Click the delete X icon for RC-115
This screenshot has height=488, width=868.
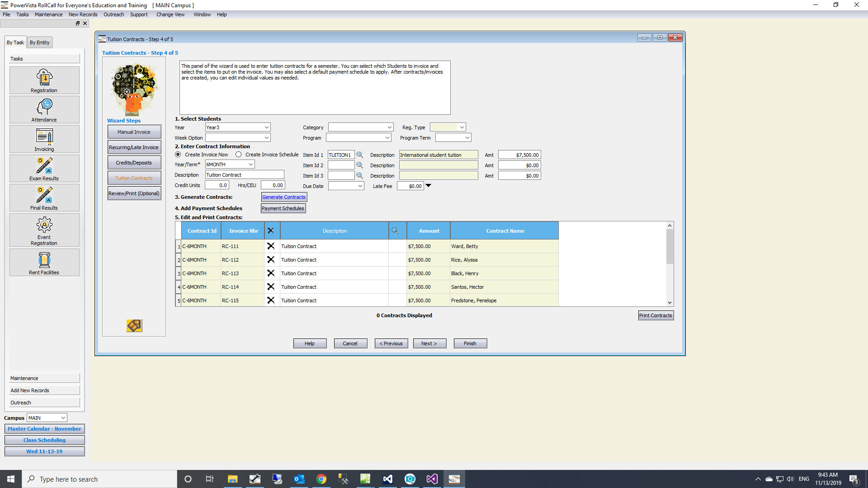coord(271,300)
